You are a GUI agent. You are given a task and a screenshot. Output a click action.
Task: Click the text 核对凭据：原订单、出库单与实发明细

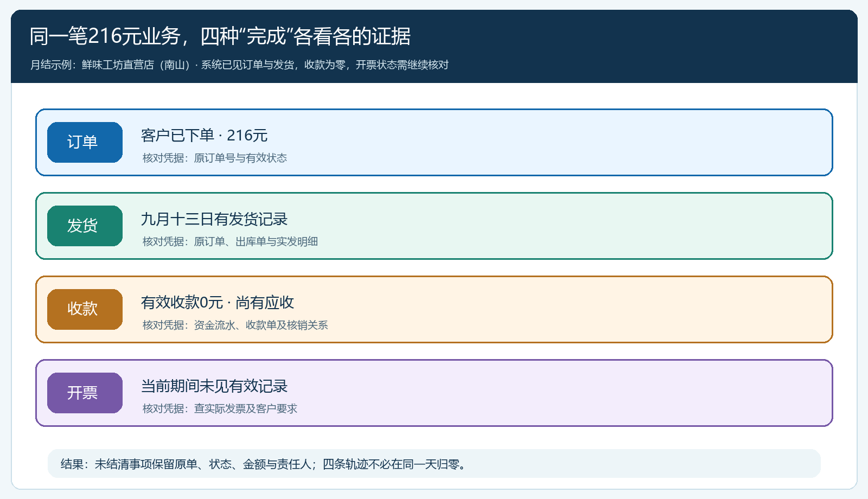coord(230,241)
